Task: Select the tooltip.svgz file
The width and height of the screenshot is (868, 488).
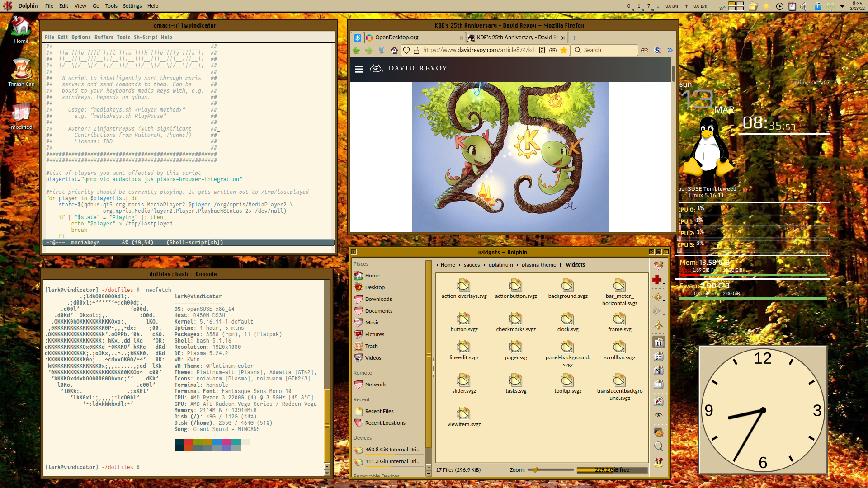Action: pos(567,384)
